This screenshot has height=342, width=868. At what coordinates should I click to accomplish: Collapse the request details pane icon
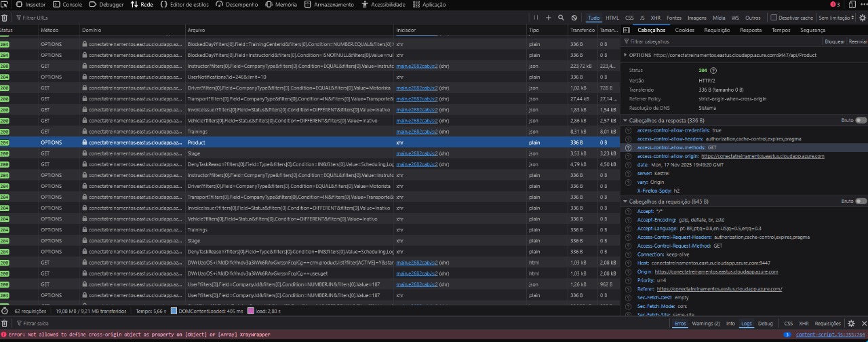(627, 31)
